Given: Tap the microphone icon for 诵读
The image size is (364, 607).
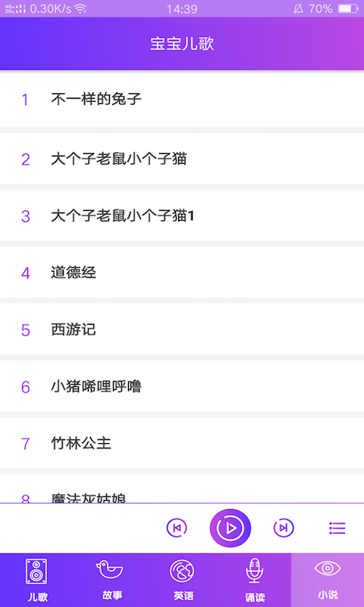Looking at the screenshot, I should pyautogui.click(x=255, y=571).
